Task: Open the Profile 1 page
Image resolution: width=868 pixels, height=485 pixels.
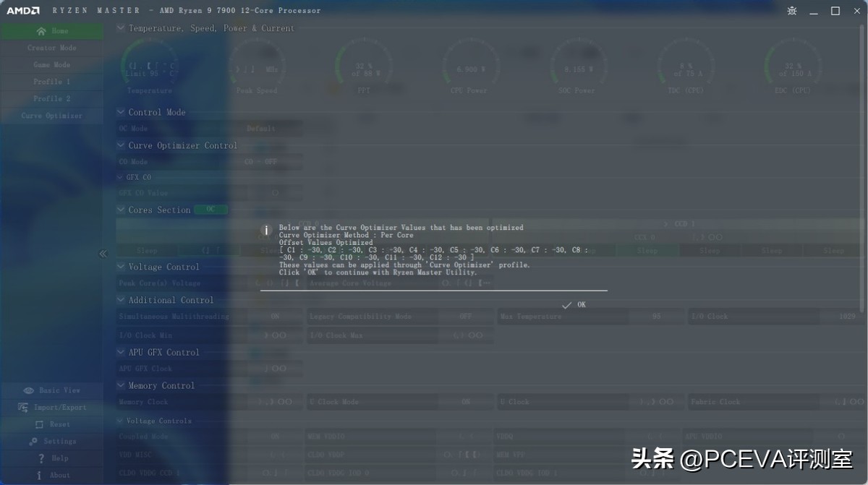Action: pos(51,82)
